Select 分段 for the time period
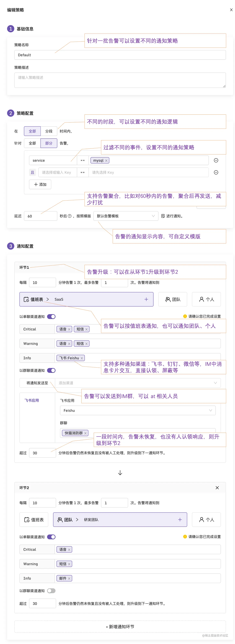 coord(49,131)
